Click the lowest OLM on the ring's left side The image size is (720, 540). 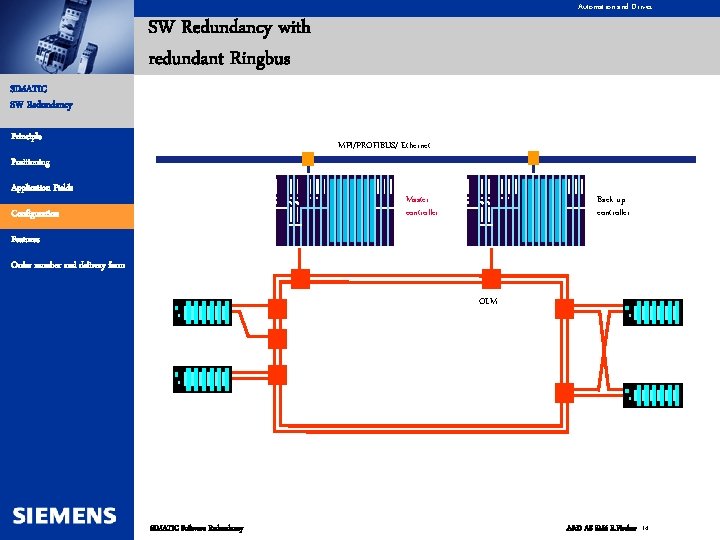[x=277, y=375]
